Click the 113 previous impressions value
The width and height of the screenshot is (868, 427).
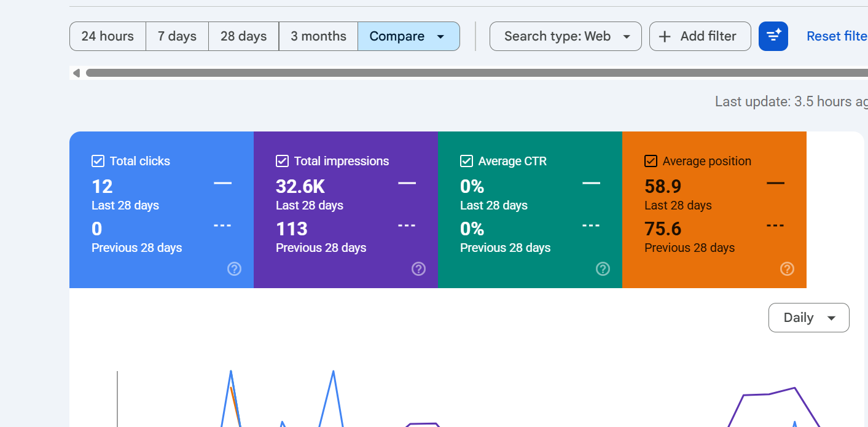(x=292, y=229)
